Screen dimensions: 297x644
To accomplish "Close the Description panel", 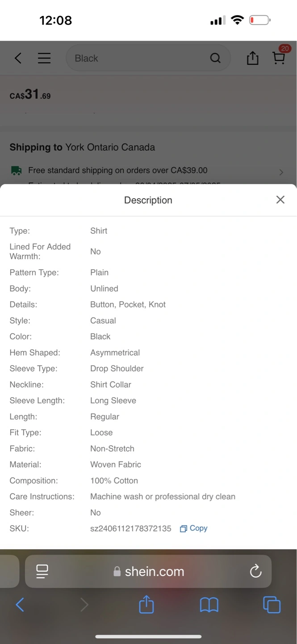I will pos(280,200).
